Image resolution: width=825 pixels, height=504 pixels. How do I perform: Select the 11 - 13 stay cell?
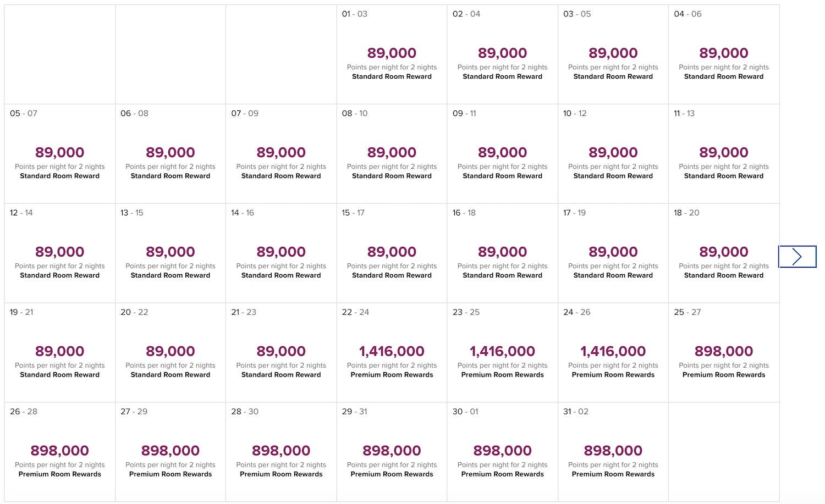pyautogui.click(x=723, y=154)
